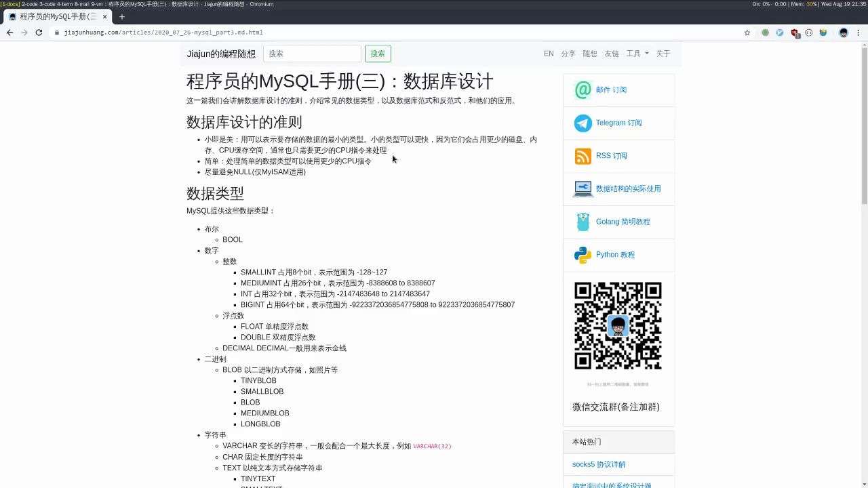Viewport: 868px width, 488px height.
Task: Click the VARCHAR(32) code snippet
Action: (432, 446)
